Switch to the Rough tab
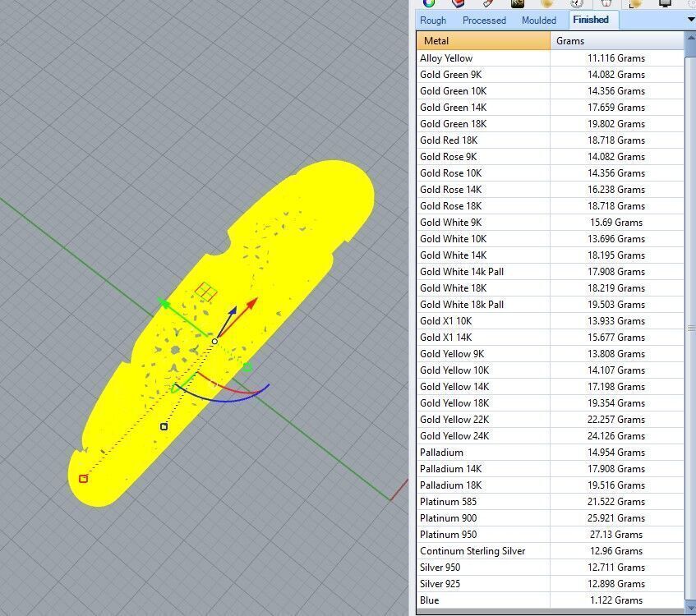 [x=433, y=21]
